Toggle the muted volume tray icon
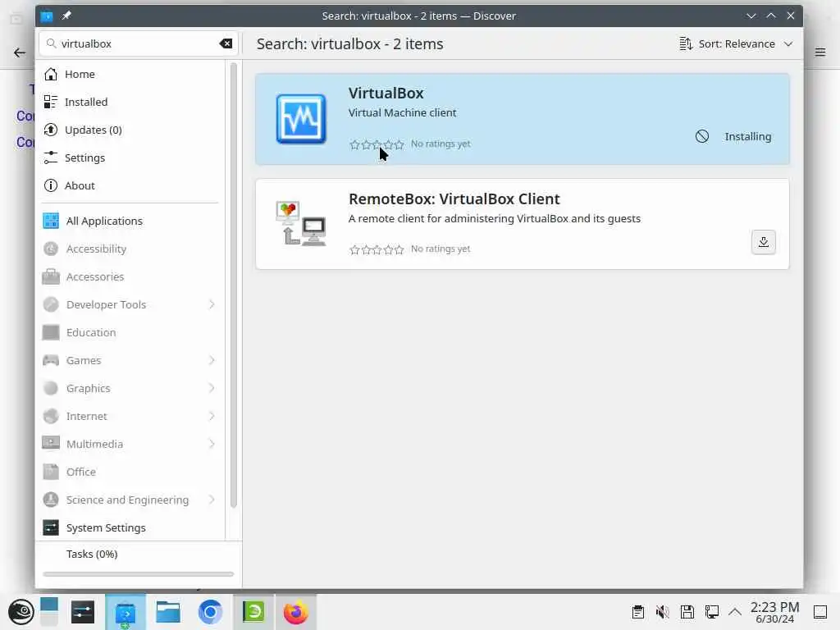Viewport: 840px width, 630px height. [663, 612]
